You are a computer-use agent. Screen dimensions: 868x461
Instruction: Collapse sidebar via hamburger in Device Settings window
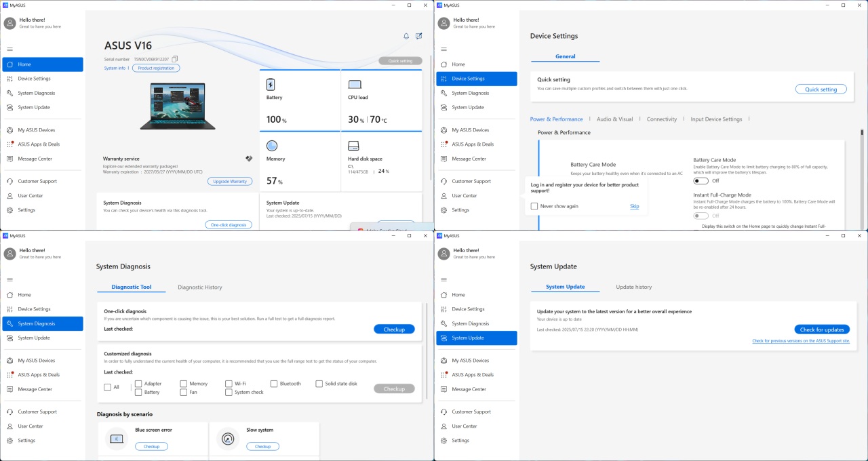pos(443,49)
